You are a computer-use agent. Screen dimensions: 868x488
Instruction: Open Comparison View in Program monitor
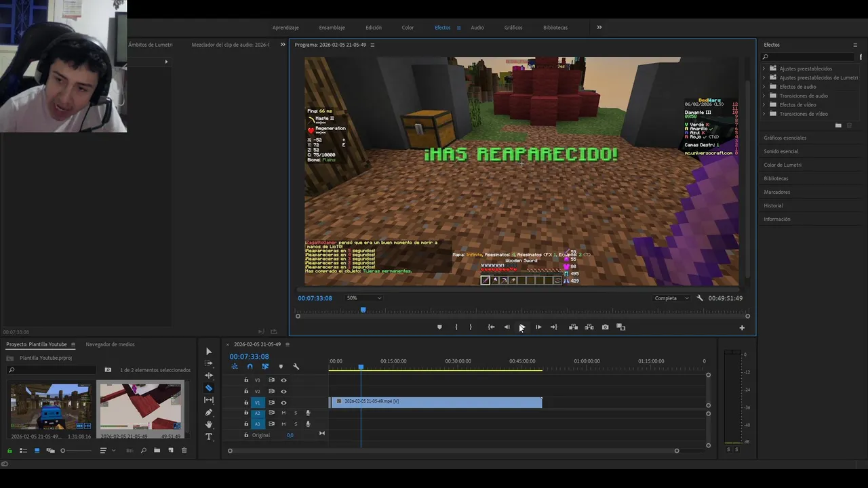point(620,327)
